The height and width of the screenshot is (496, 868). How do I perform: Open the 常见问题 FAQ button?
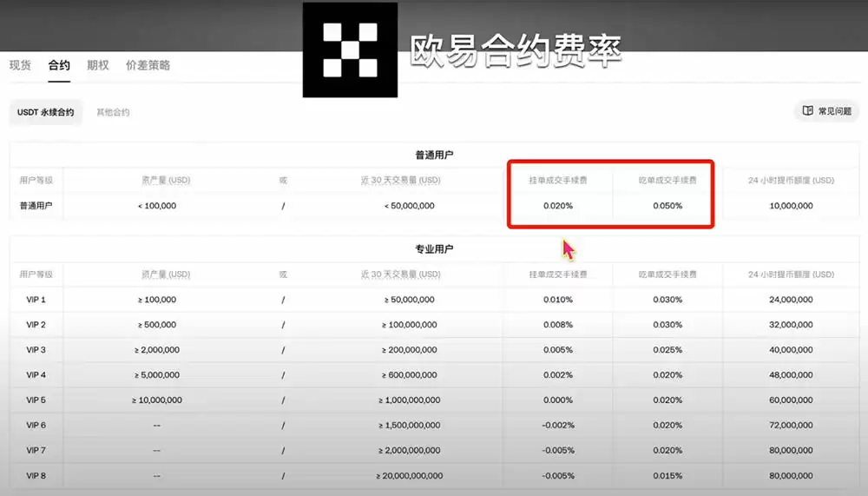pos(825,111)
